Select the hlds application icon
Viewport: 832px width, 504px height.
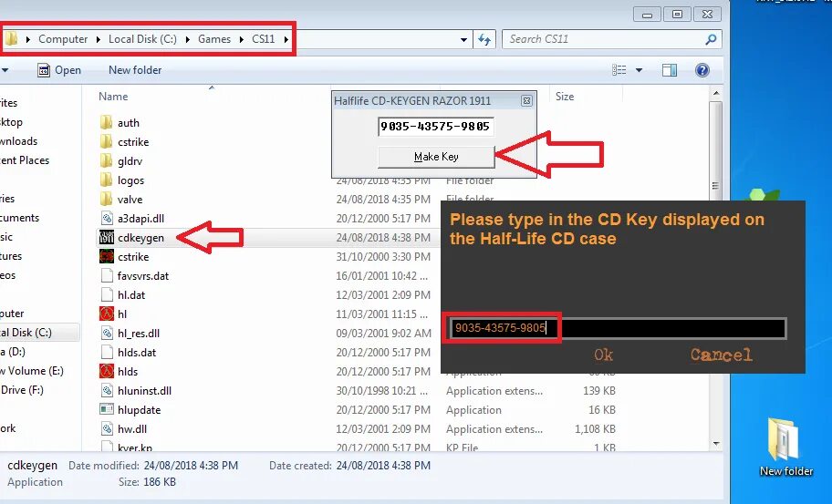[107, 372]
